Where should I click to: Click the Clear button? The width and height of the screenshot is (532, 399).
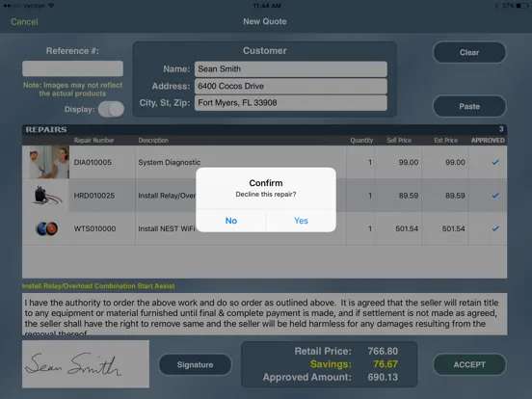tap(469, 52)
